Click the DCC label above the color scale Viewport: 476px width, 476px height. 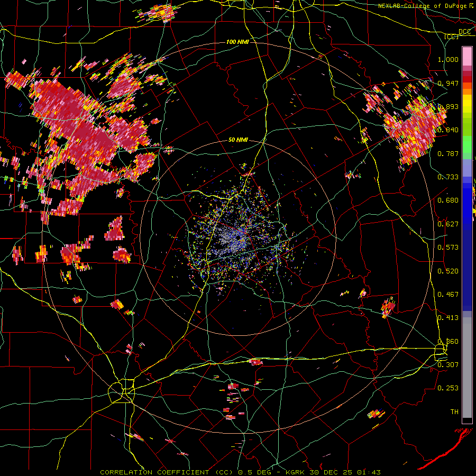tap(464, 32)
